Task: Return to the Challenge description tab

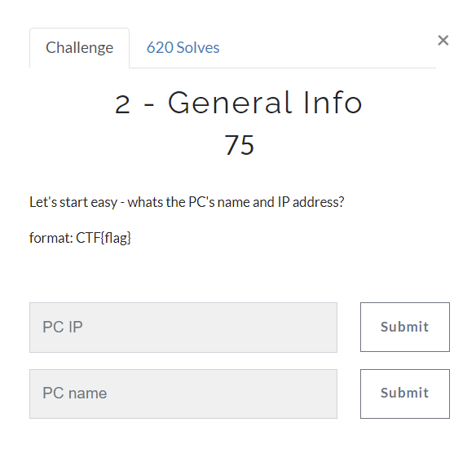Action: pos(80,47)
